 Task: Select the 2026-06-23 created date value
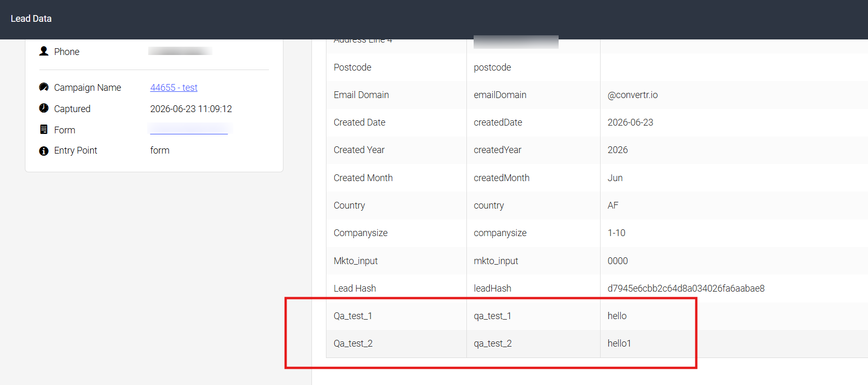click(631, 122)
